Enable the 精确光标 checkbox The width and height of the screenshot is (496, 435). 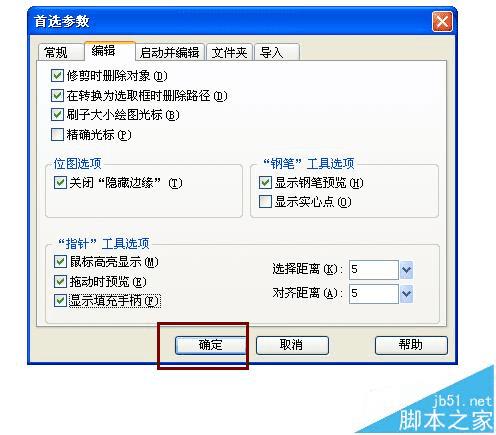57,135
